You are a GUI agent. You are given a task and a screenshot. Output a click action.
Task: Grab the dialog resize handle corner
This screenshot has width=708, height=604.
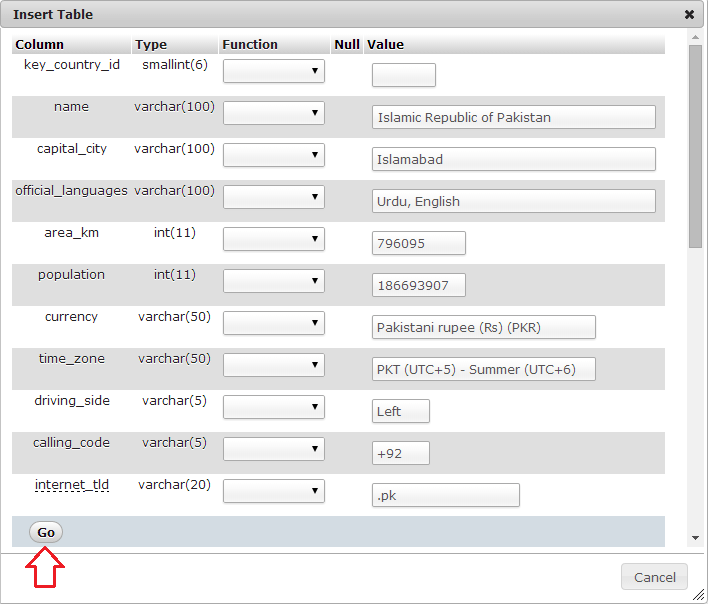[699, 595]
